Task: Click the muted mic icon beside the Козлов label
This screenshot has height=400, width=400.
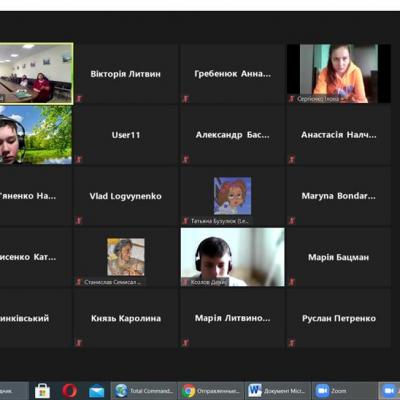Action: click(x=186, y=282)
